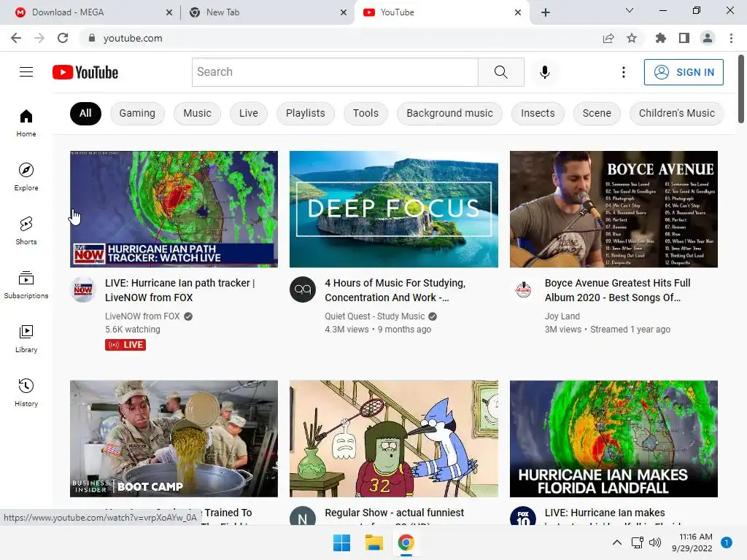
Task: Open Joy Land channel name link
Action: pos(562,316)
